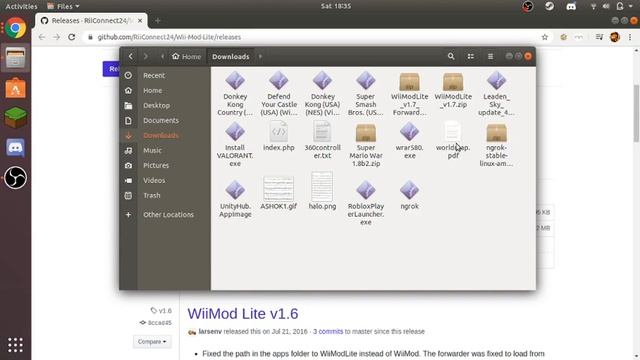Open Ubuntu Software from the dock
Screen dimensions: 640x360
click(16, 88)
